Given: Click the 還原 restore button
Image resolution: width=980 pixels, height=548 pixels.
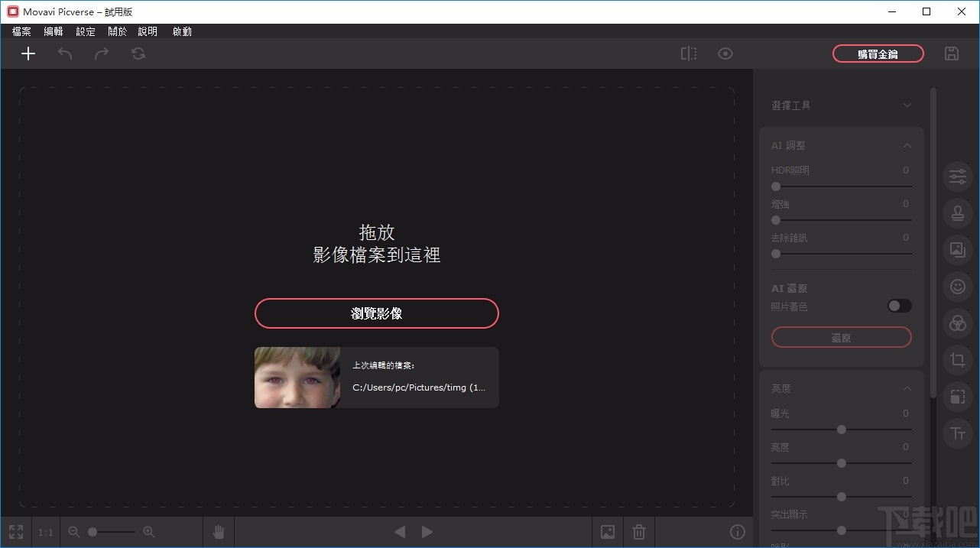Looking at the screenshot, I should pyautogui.click(x=841, y=337).
